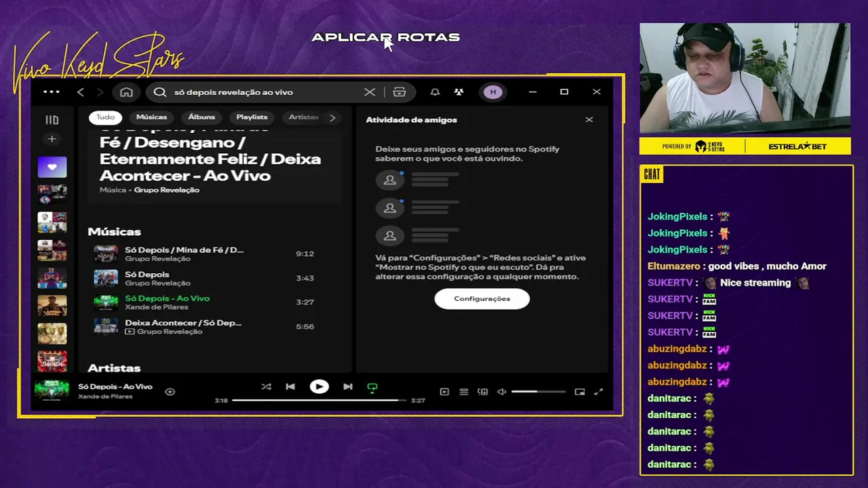Select the Playlists filter chip
Viewport: 868px width, 488px height.
point(252,117)
